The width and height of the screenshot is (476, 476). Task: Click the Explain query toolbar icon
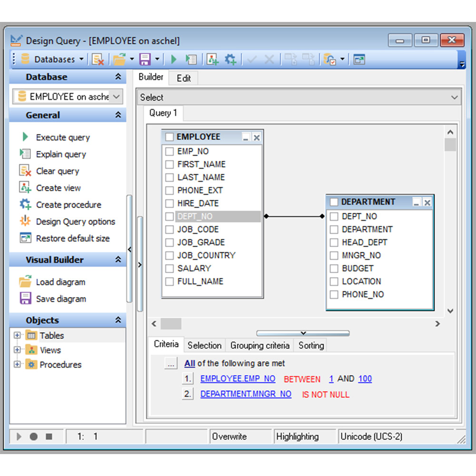(191, 59)
